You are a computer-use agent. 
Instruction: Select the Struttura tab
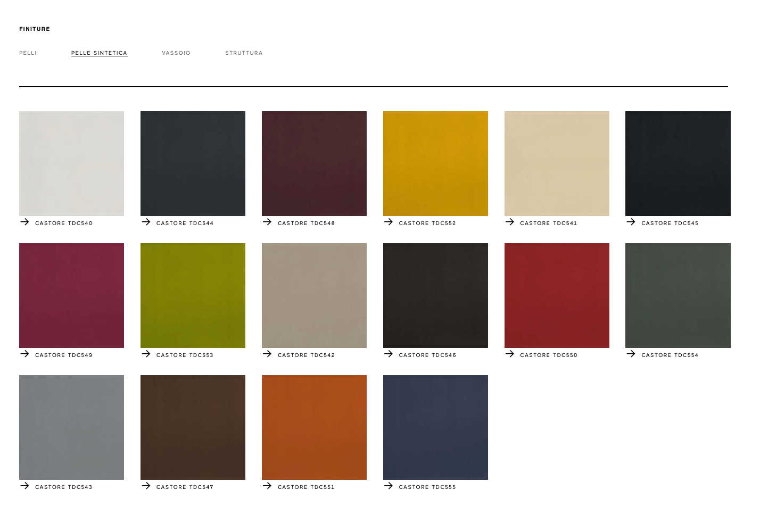point(244,53)
